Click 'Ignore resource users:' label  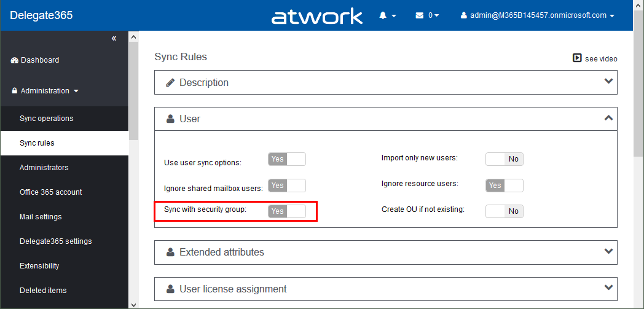420,184
